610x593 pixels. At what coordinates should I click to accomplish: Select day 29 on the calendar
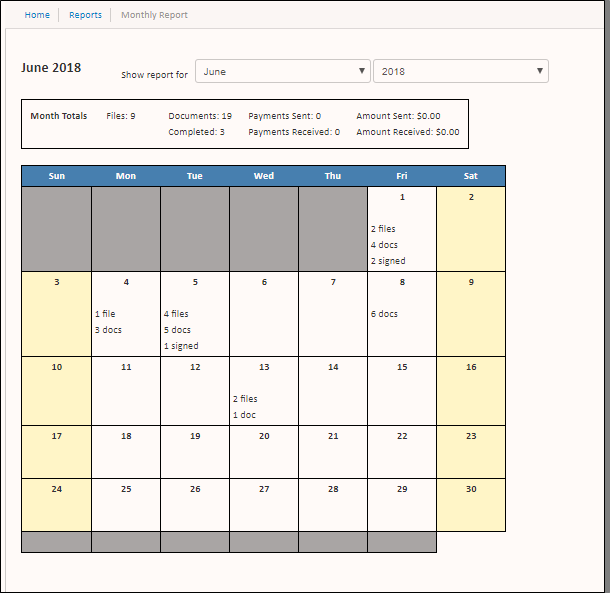click(x=402, y=505)
